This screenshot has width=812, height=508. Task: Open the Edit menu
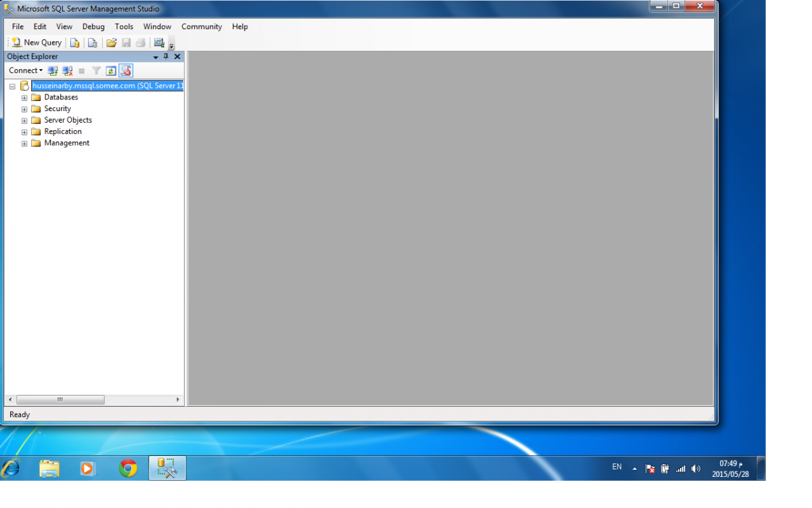point(40,27)
